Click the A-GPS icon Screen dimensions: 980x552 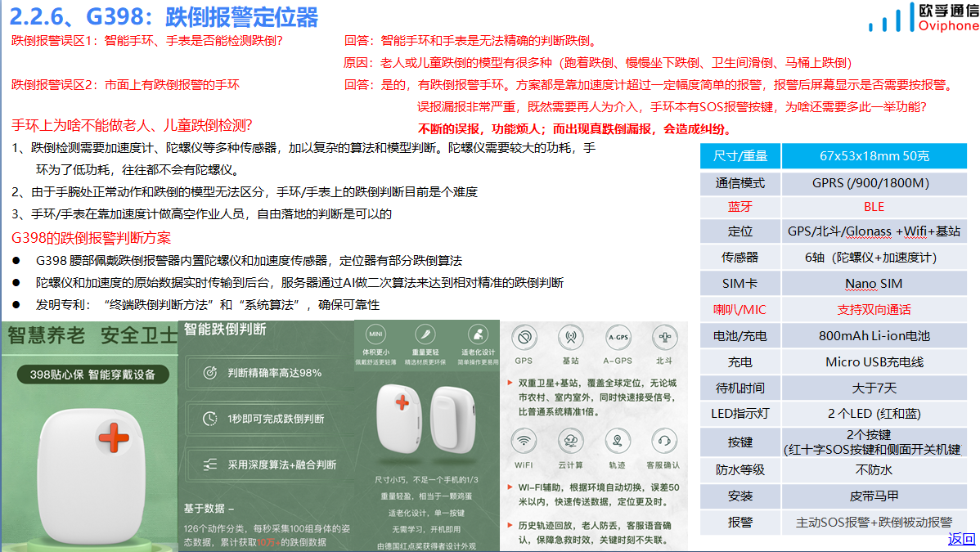click(618, 338)
